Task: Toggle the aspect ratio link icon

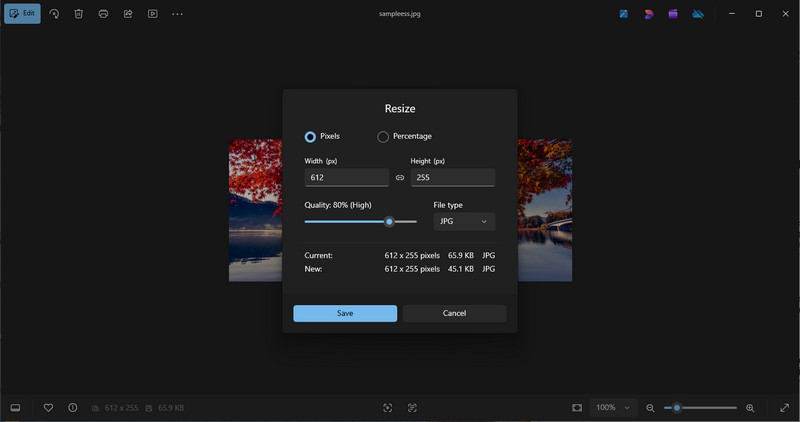Action: pyautogui.click(x=400, y=178)
